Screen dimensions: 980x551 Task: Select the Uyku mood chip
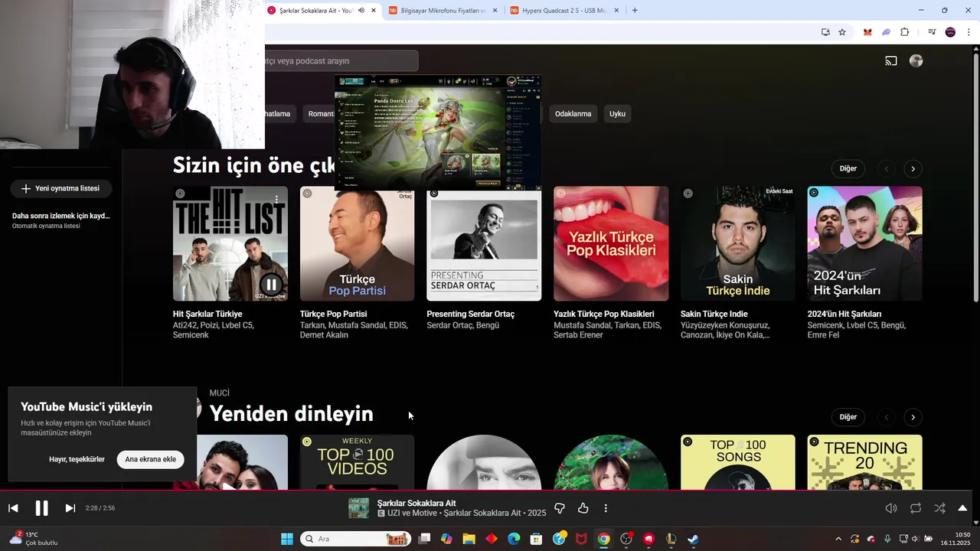[x=617, y=114]
